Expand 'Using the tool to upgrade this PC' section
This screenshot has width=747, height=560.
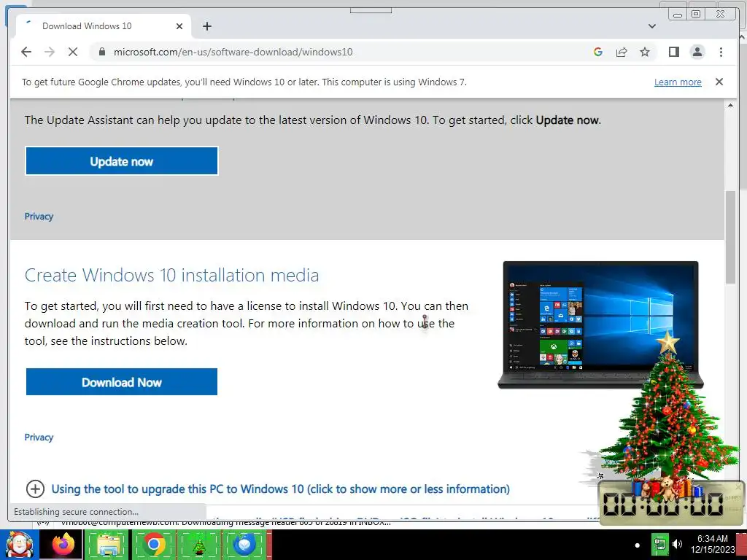[280, 489]
